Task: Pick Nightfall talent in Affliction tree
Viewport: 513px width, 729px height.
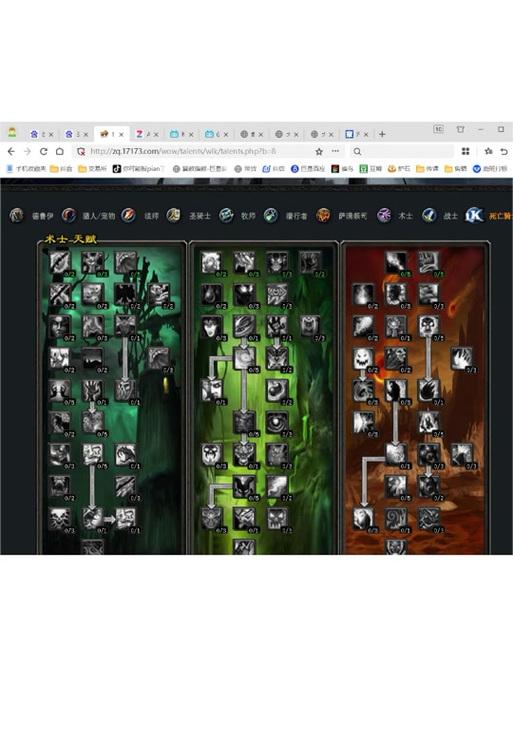Action: (93, 358)
